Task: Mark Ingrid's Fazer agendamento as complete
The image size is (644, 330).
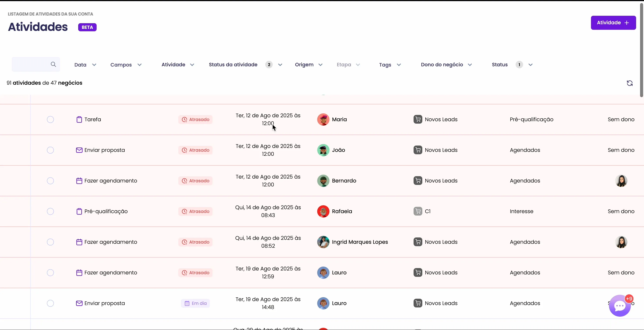Action: pyautogui.click(x=50, y=242)
